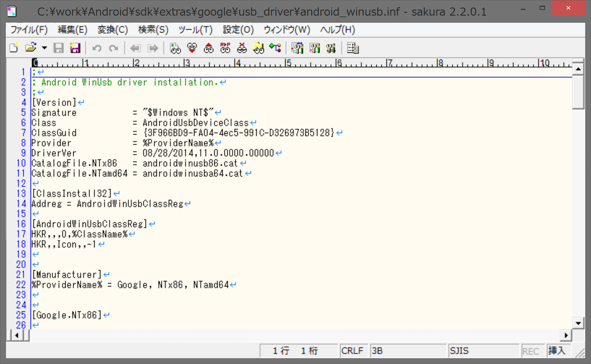
Task: Open type-specific settings with the middle wrench icon
Action: [x=314, y=48]
